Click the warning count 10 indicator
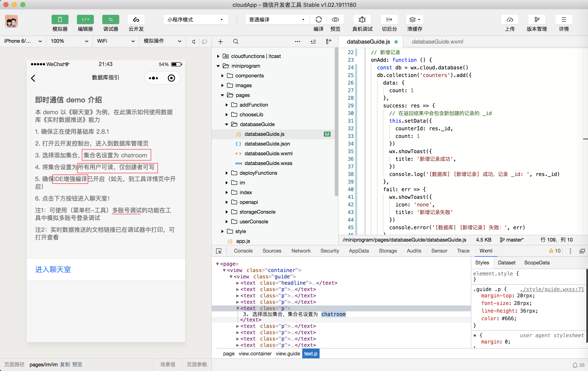The height and width of the screenshot is (371, 588). pyautogui.click(x=555, y=251)
